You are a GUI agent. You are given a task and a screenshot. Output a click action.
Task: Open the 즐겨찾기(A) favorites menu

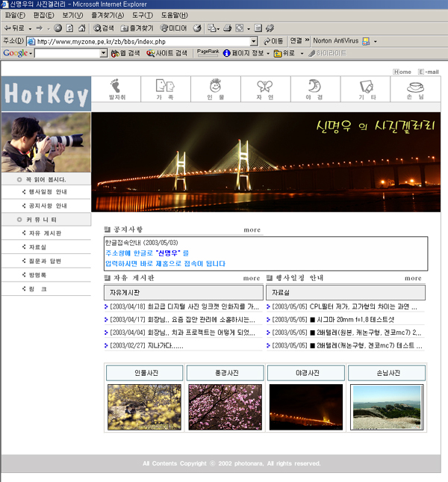pyautogui.click(x=108, y=15)
